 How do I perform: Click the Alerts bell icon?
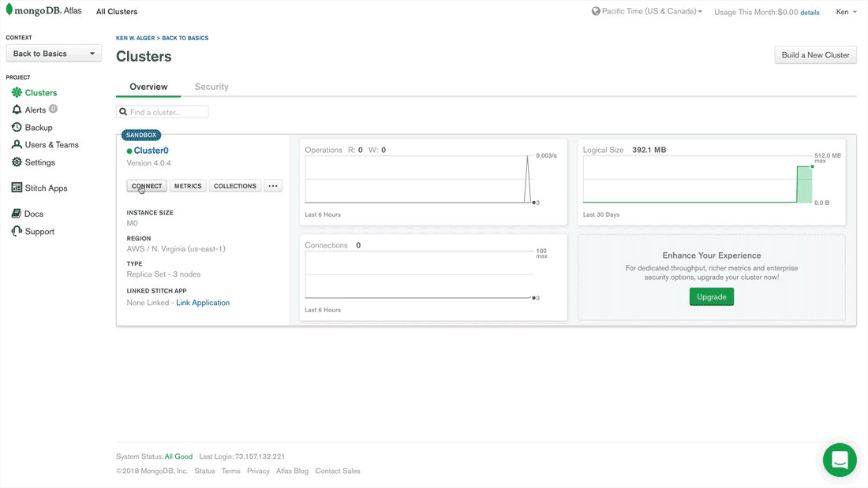pos(17,110)
